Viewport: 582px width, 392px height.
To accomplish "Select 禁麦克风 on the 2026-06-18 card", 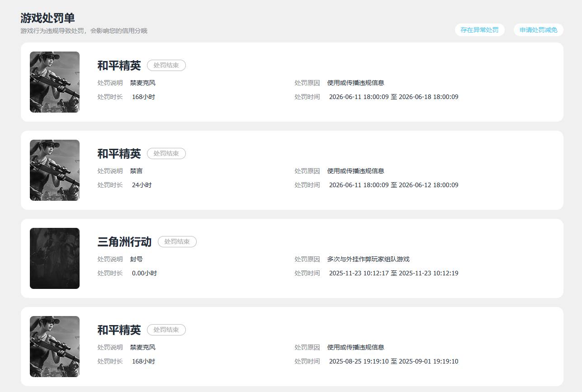I will click(142, 83).
